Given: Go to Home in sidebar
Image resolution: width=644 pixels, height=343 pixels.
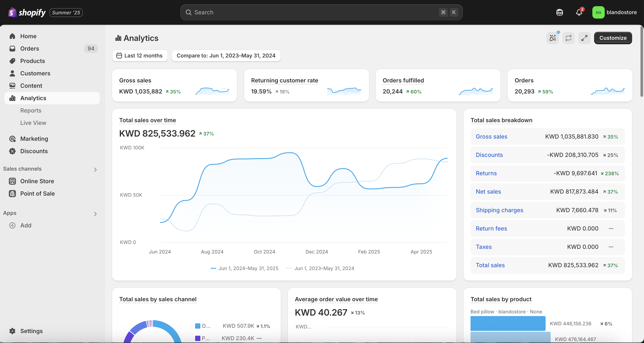Looking at the screenshot, I should [x=52, y=36].
